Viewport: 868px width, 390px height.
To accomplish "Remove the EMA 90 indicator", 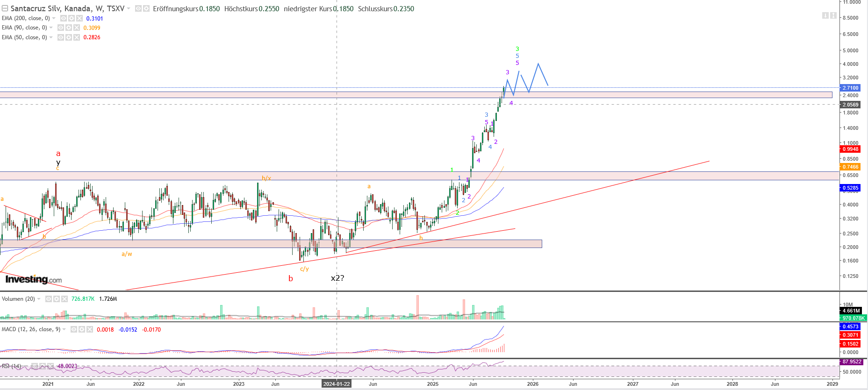I will (x=76, y=28).
